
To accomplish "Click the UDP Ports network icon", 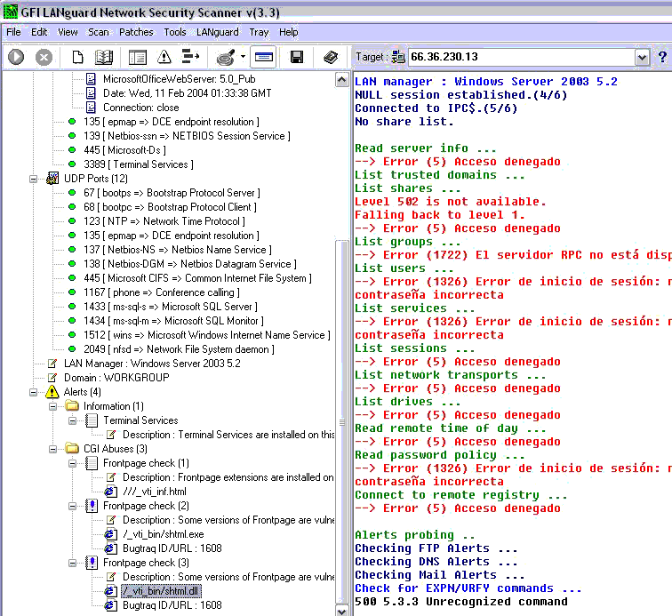I will tap(52, 179).
